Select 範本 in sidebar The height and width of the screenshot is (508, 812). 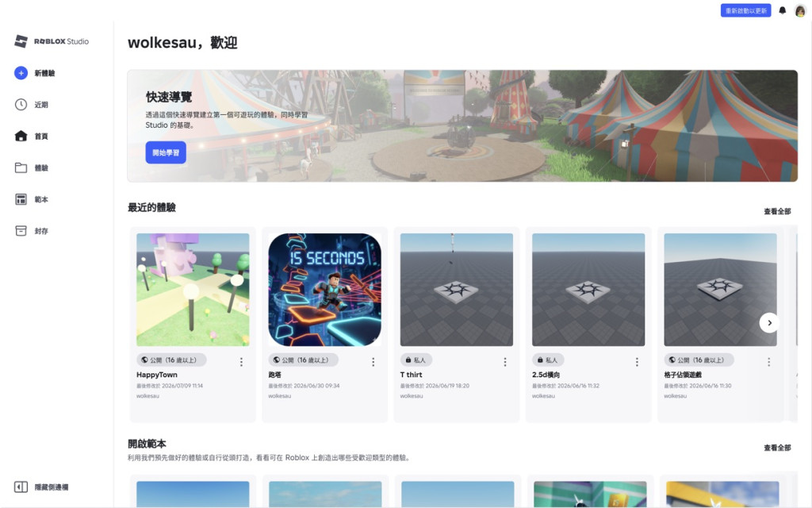click(x=41, y=199)
